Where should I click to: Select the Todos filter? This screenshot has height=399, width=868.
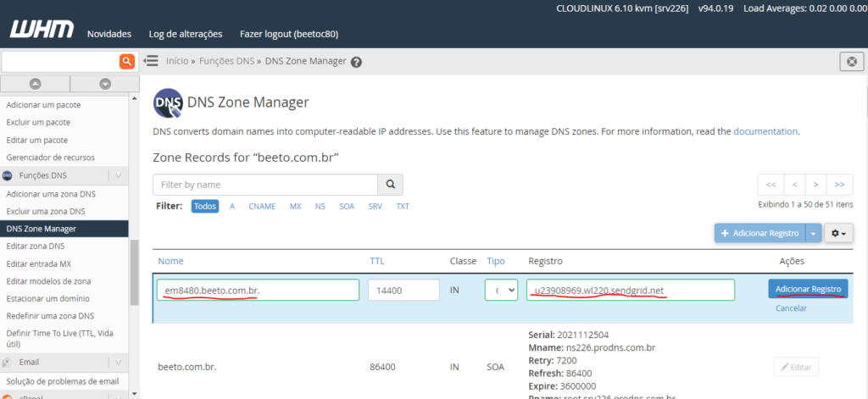pyautogui.click(x=205, y=206)
